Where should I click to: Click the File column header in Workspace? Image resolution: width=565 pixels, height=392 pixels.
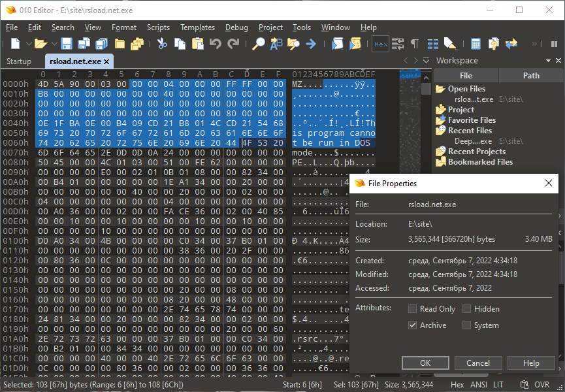click(466, 76)
